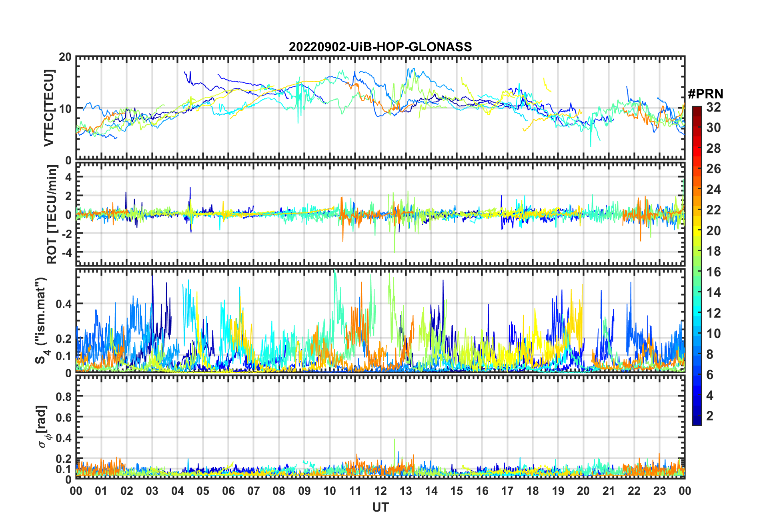Click the VTEC y-axis tick label 20

65,57
